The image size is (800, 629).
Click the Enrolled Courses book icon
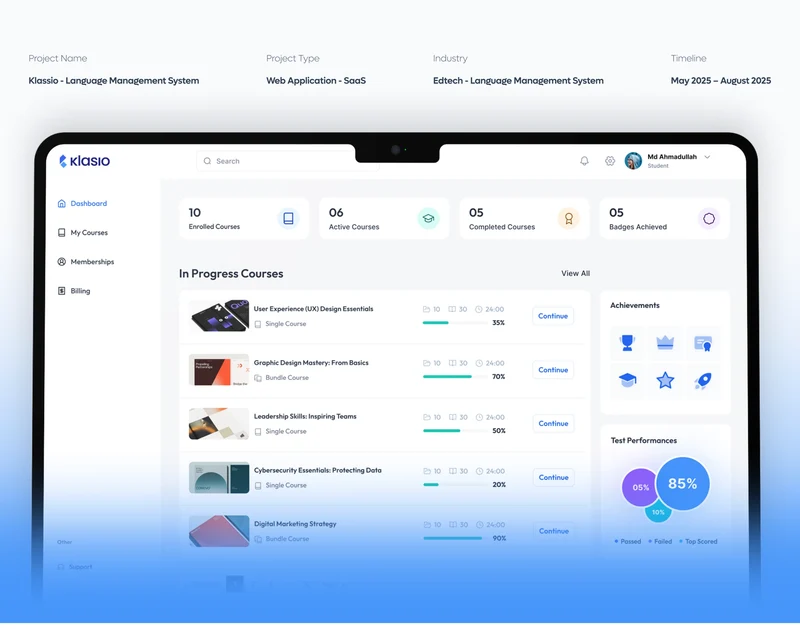pyautogui.click(x=288, y=218)
